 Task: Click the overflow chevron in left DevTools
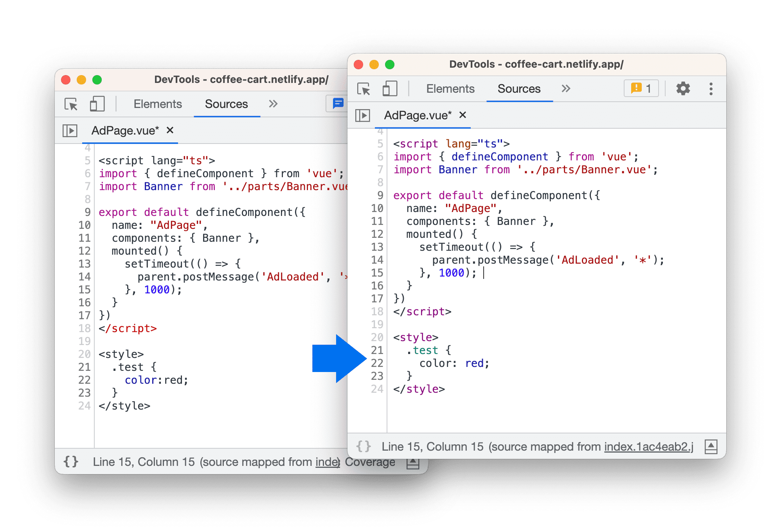point(272,104)
